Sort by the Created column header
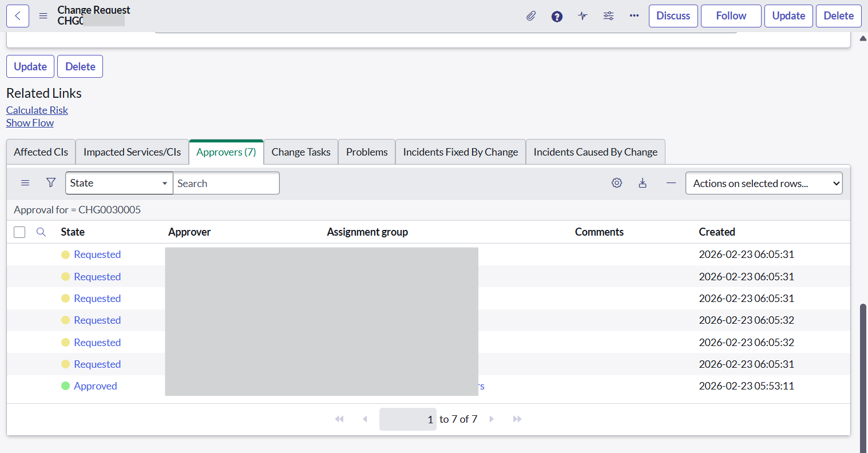Image resolution: width=868 pixels, height=453 pixels. (x=717, y=232)
